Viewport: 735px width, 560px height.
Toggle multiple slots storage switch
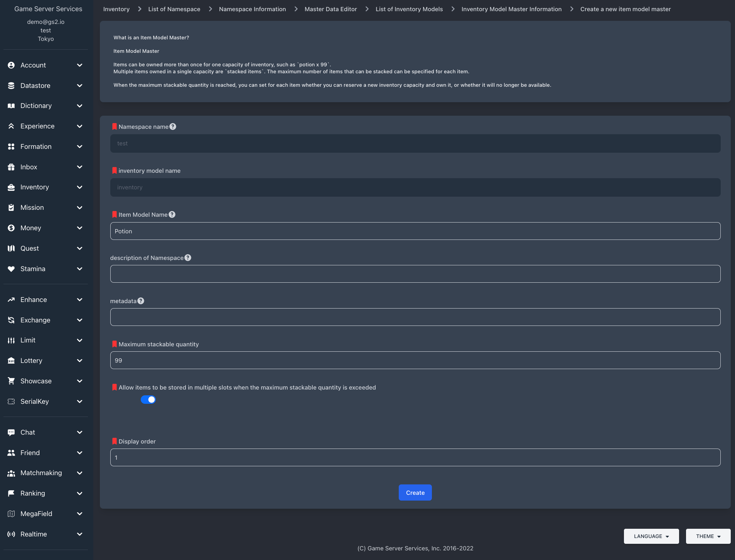click(148, 400)
